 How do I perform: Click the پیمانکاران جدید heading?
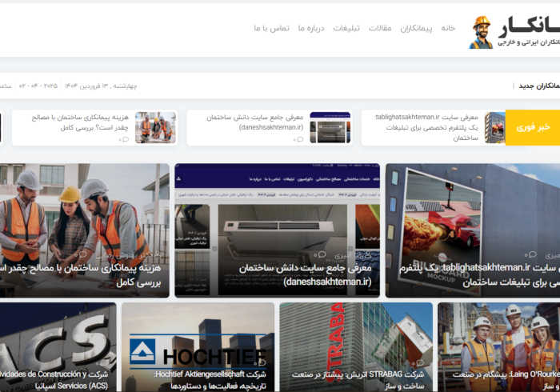[539, 86]
